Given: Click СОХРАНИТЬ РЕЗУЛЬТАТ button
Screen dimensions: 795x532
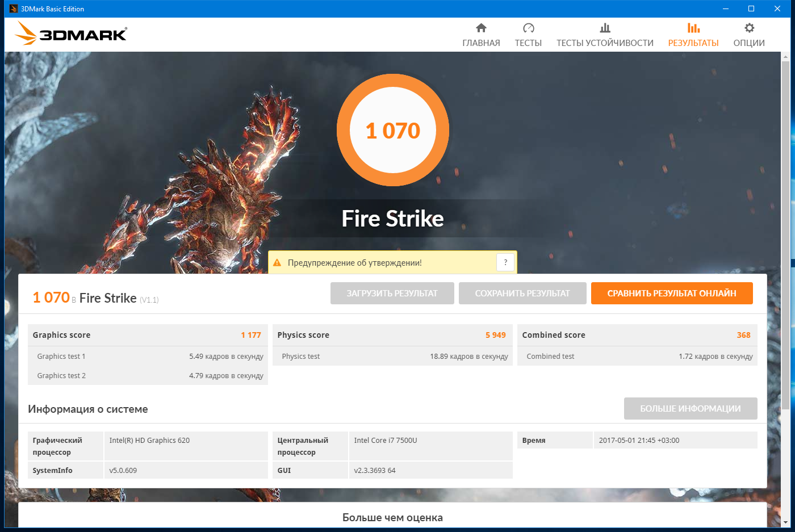Looking at the screenshot, I should pyautogui.click(x=522, y=294).
